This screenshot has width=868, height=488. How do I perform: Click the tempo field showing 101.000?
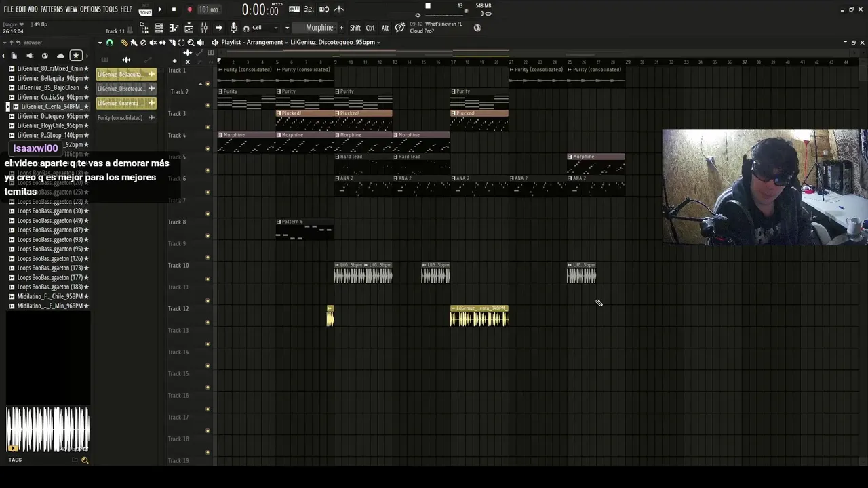coord(208,9)
